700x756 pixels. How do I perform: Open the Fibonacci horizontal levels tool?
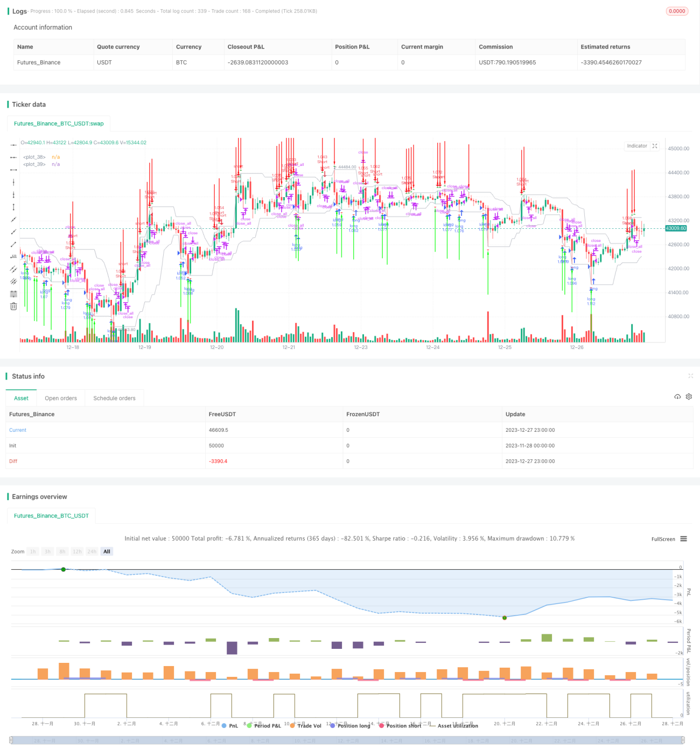click(x=13, y=294)
